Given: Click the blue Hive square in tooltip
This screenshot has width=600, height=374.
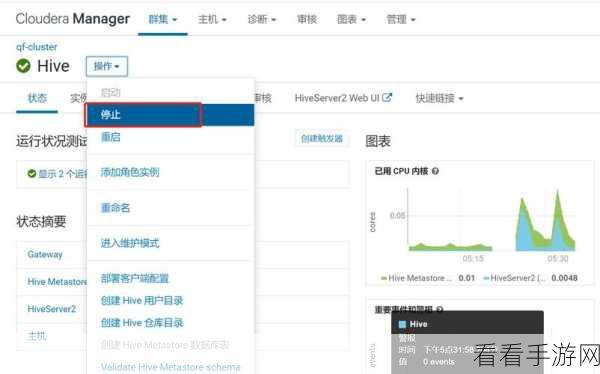Looking at the screenshot, I should pos(402,324).
